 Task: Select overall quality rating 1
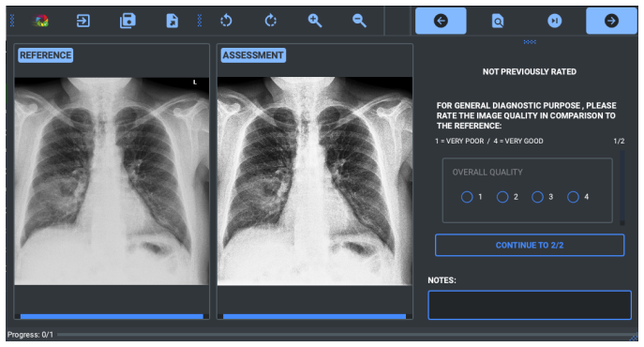[467, 197]
